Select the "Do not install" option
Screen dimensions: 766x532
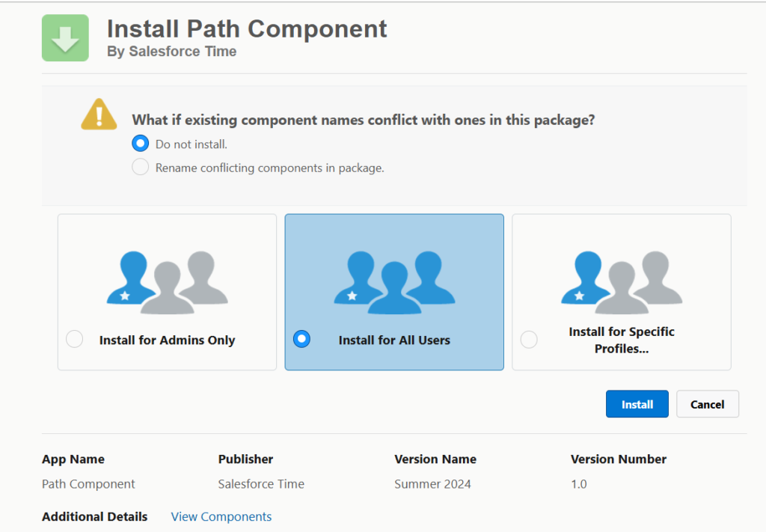point(140,143)
